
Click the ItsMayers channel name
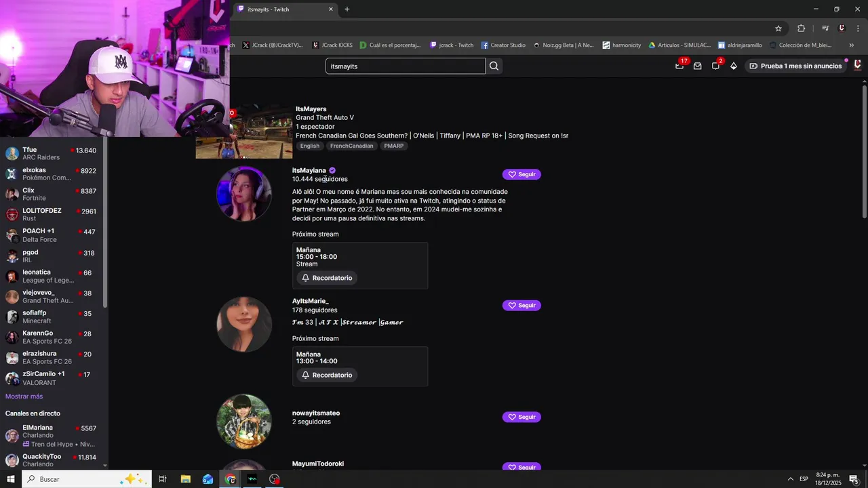[311, 108]
